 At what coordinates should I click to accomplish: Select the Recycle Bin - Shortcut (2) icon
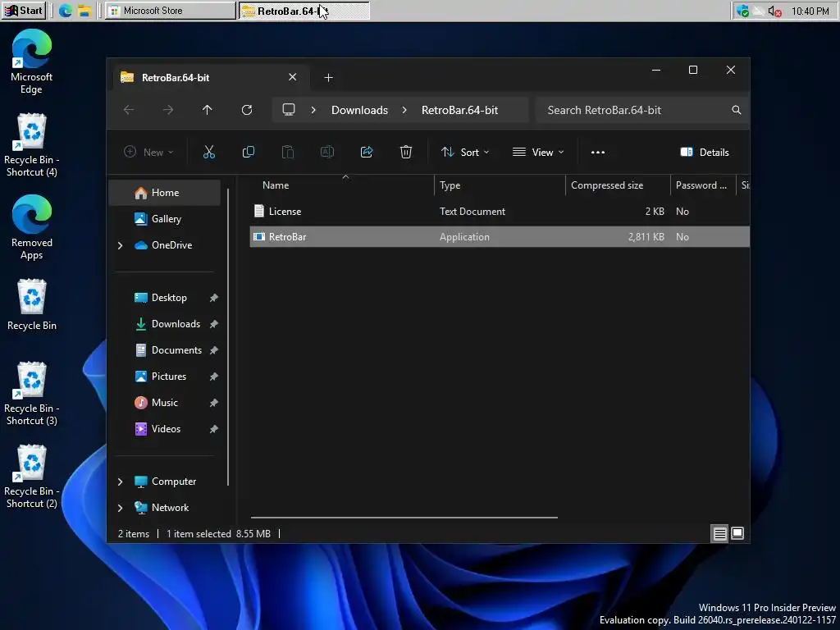pos(32,477)
